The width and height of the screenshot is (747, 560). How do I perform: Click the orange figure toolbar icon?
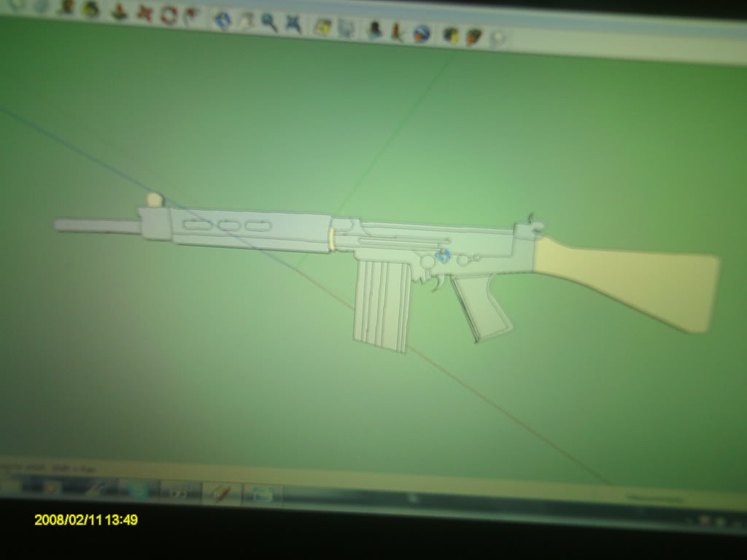[x=396, y=31]
